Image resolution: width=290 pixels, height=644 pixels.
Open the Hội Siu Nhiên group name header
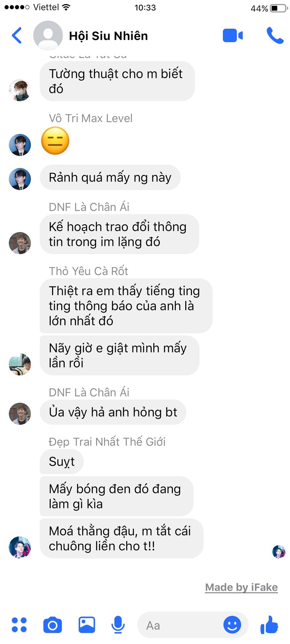click(x=108, y=36)
